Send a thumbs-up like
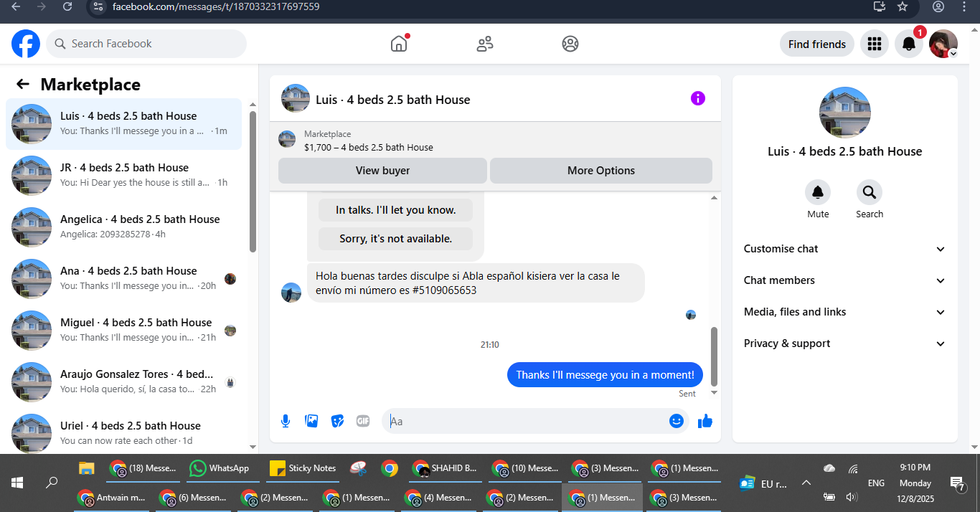 pos(705,421)
